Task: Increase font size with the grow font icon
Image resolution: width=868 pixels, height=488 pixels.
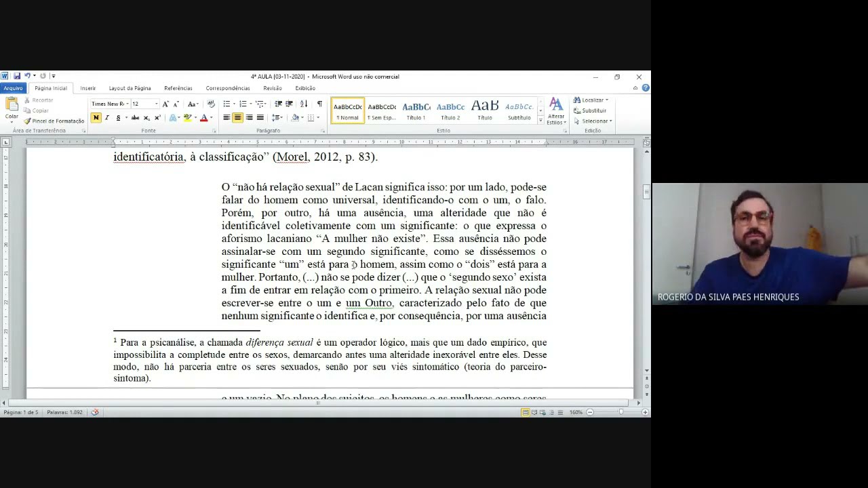Action: [165, 104]
